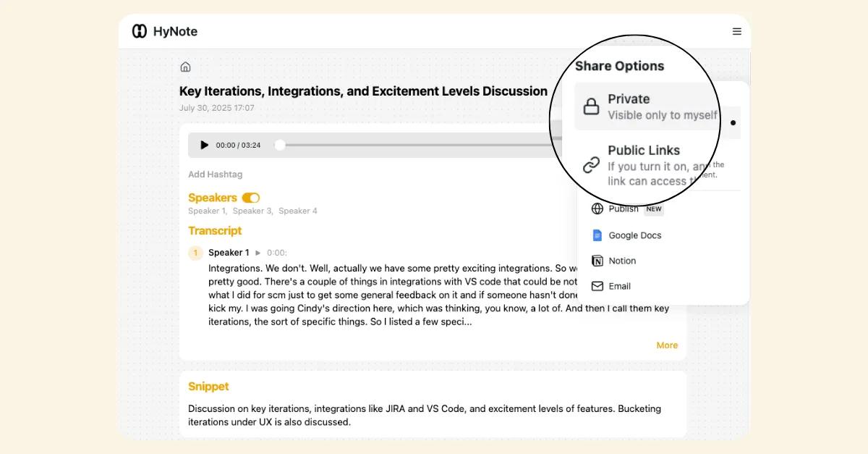This screenshot has width=868, height=454.
Task: Click the audio progress slider handle
Action: [279, 145]
